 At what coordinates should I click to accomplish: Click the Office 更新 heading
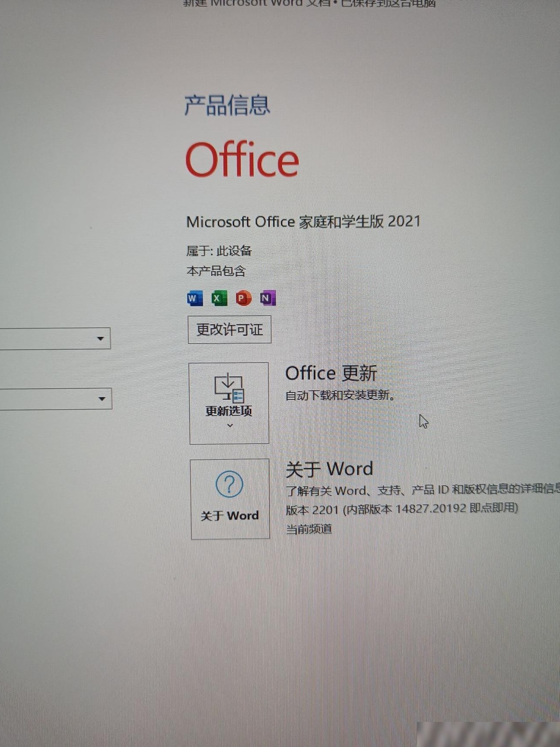[331, 373]
